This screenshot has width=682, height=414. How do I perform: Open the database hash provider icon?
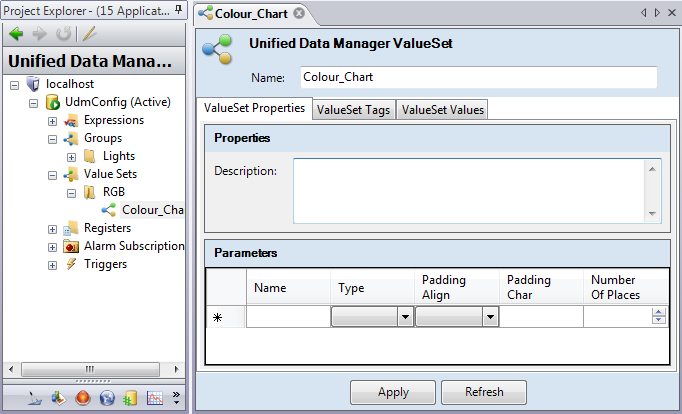click(x=130, y=398)
